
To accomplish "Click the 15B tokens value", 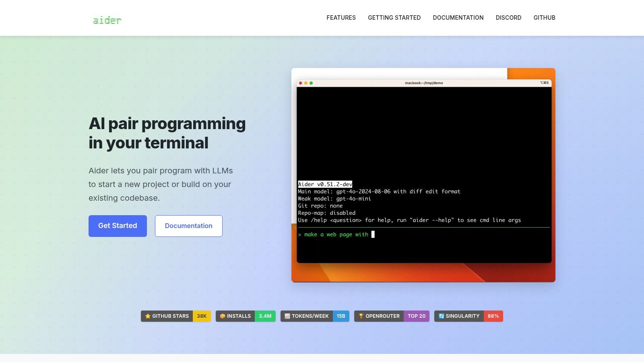I will [x=341, y=316].
